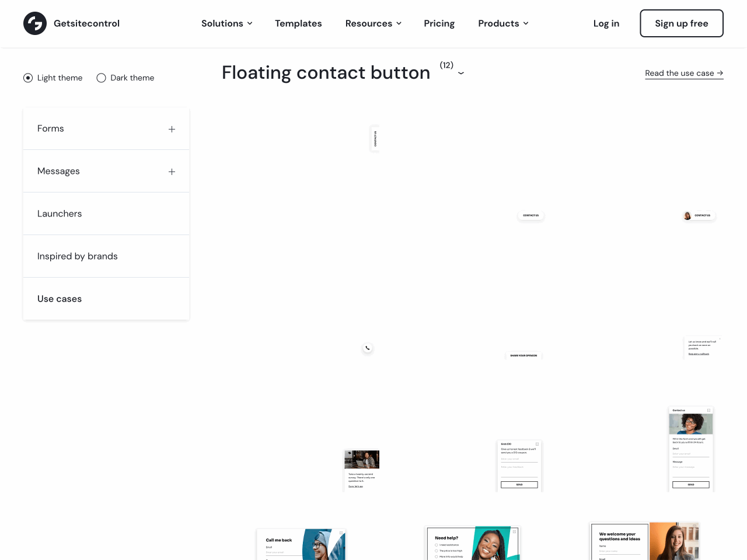Click the Getsitecontrol logo icon

click(x=34, y=23)
